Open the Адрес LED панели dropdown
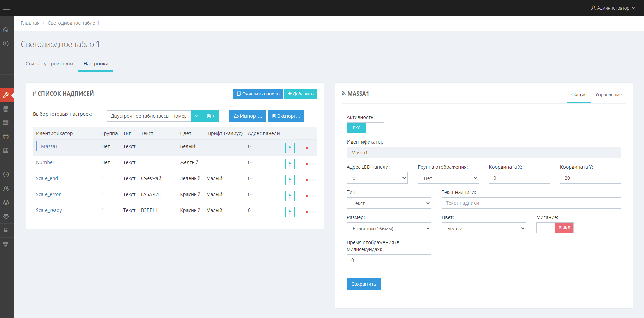The height and width of the screenshot is (318, 644). point(377,178)
